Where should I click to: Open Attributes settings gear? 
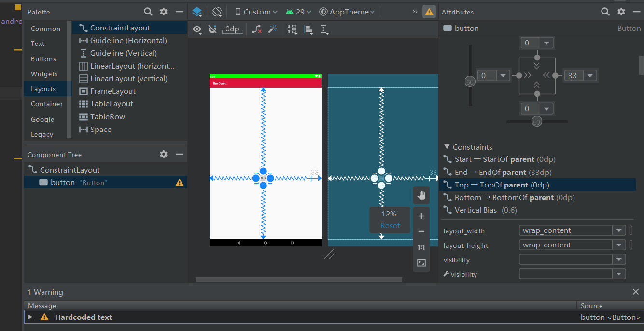621,12
